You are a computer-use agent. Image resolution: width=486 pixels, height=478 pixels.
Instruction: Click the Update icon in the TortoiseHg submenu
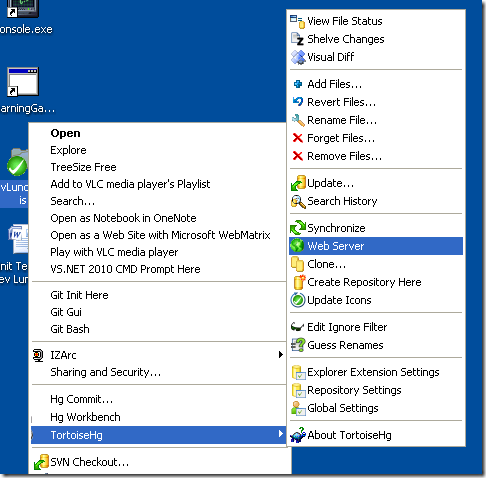298,183
